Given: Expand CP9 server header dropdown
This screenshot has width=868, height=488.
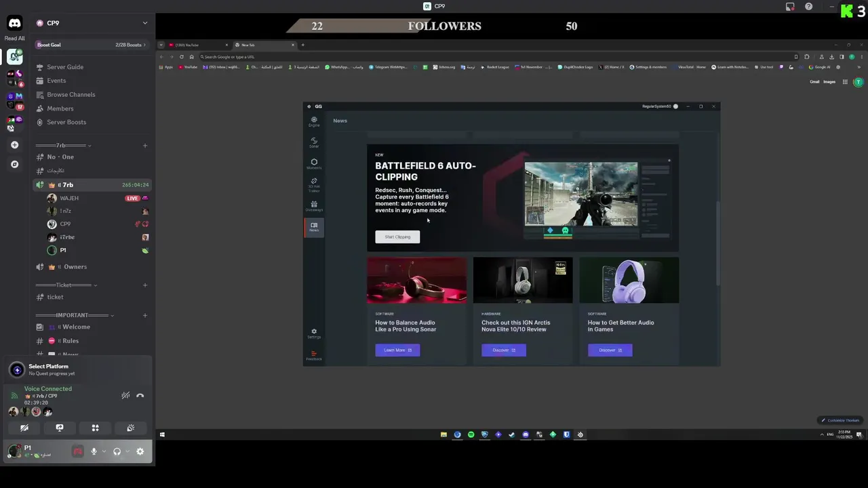Looking at the screenshot, I should tap(144, 23).
